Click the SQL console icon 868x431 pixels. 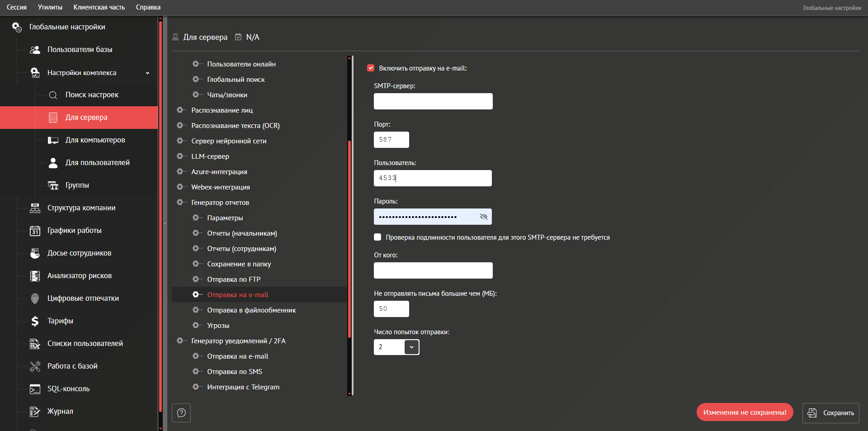(x=35, y=389)
